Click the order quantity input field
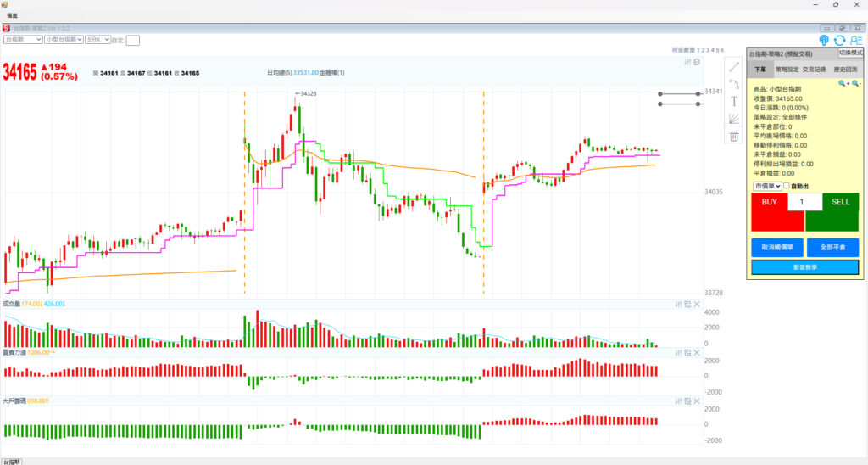 click(804, 202)
